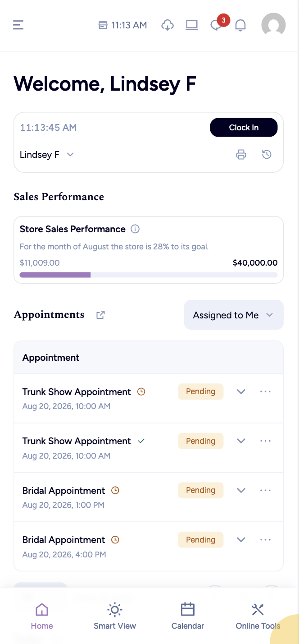Viewport: 299px width, 644px height.
Task: Click the 11:13:45 AM clock time
Action: pyautogui.click(x=48, y=128)
